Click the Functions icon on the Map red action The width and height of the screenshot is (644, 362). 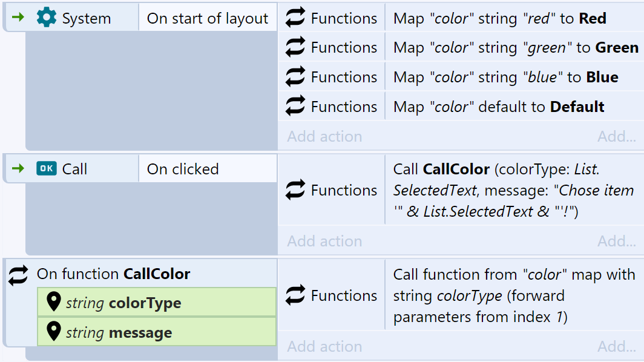point(295,18)
